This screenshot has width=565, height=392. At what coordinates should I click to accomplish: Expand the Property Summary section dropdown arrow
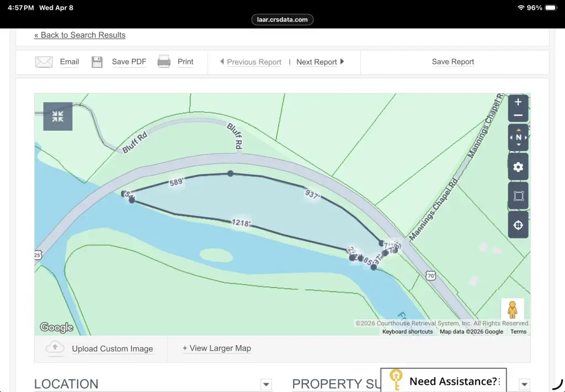pos(524,384)
